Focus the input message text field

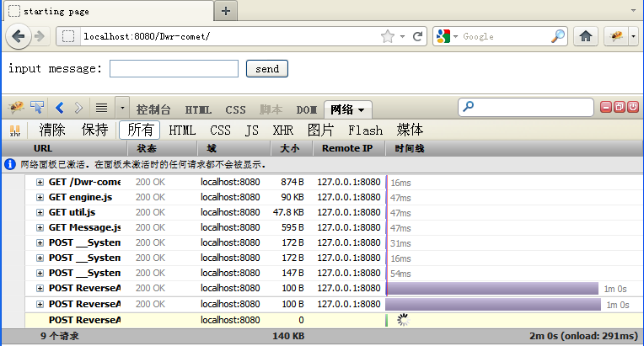click(x=174, y=68)
